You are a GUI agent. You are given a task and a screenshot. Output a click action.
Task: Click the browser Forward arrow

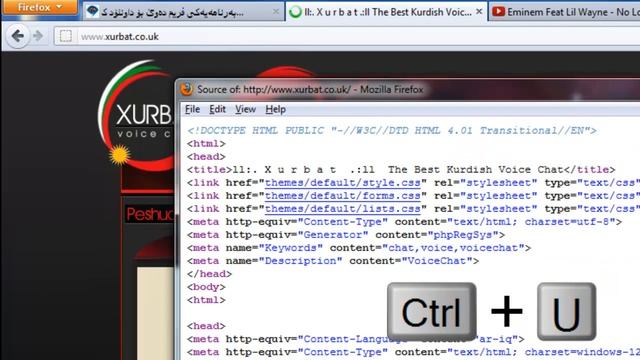tap(39, 36)
